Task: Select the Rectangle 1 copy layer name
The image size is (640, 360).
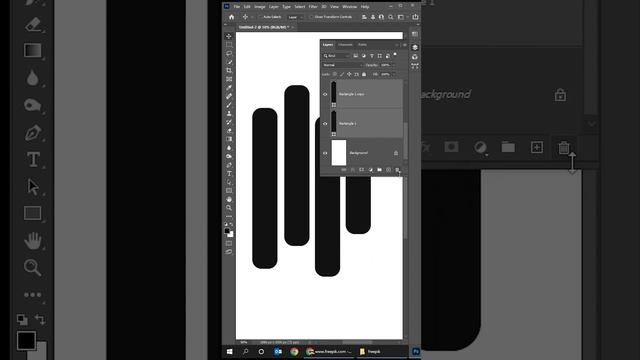Action: coord(351,94)
